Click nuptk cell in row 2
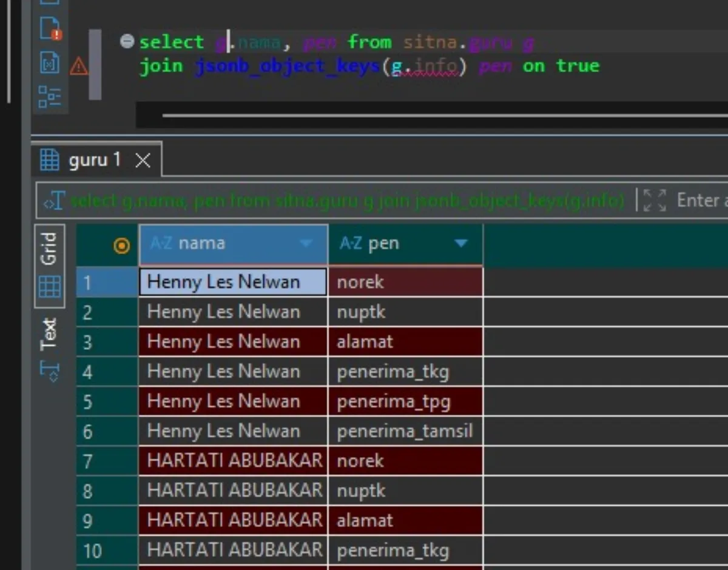The width and height of the screenshot is (728, 570). coord(406,312)
